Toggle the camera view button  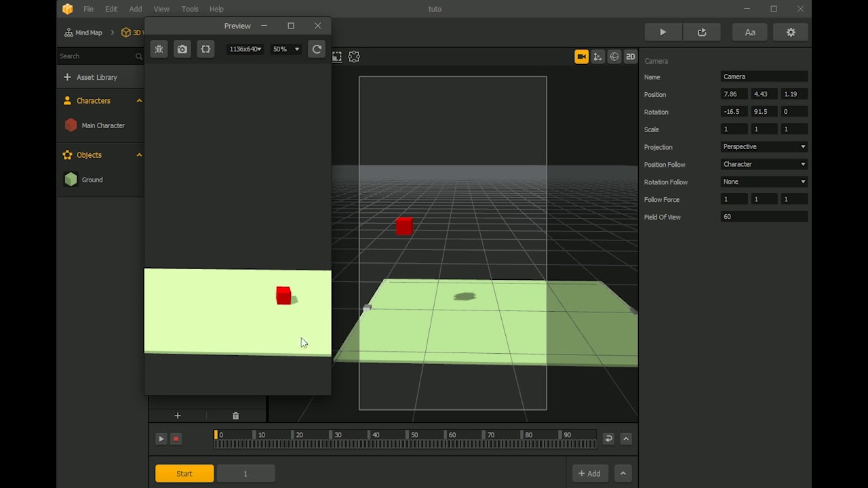(x=581, y=57)
